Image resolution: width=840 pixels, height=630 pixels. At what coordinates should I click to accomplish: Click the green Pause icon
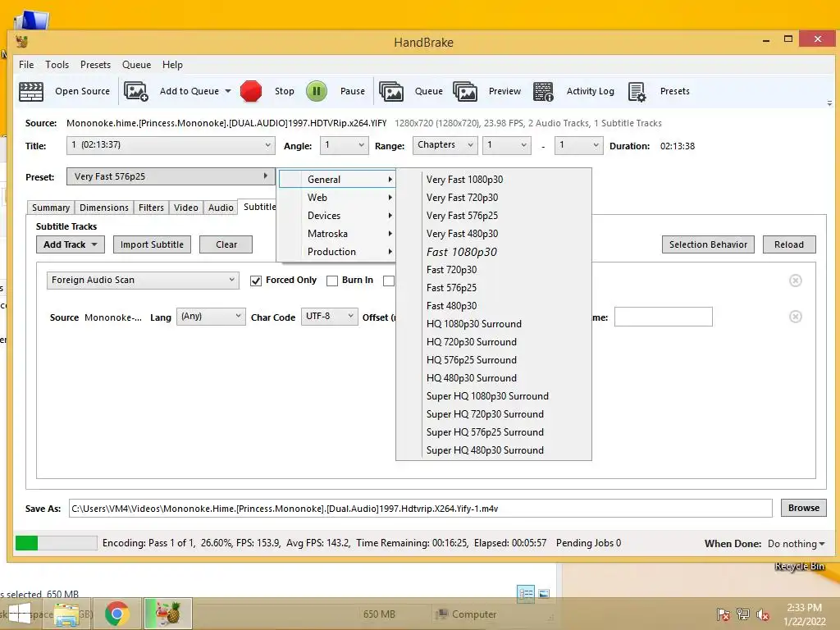tap(317, 91)
